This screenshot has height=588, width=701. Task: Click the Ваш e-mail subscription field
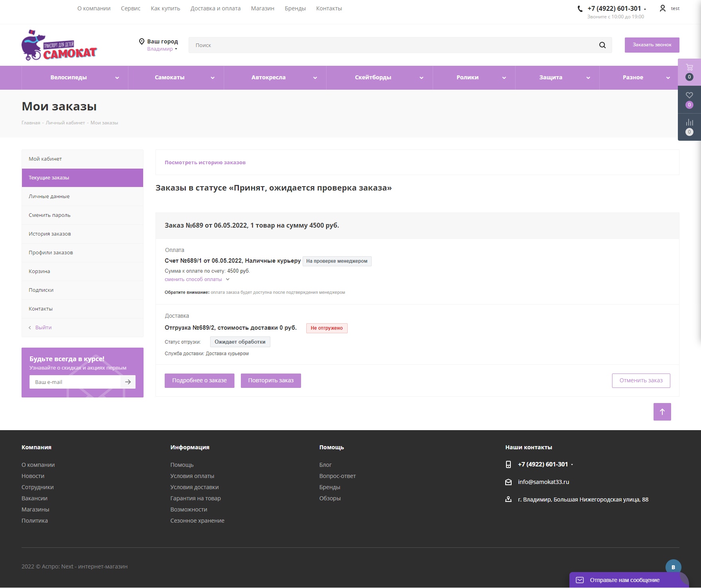tap(75, 382)
